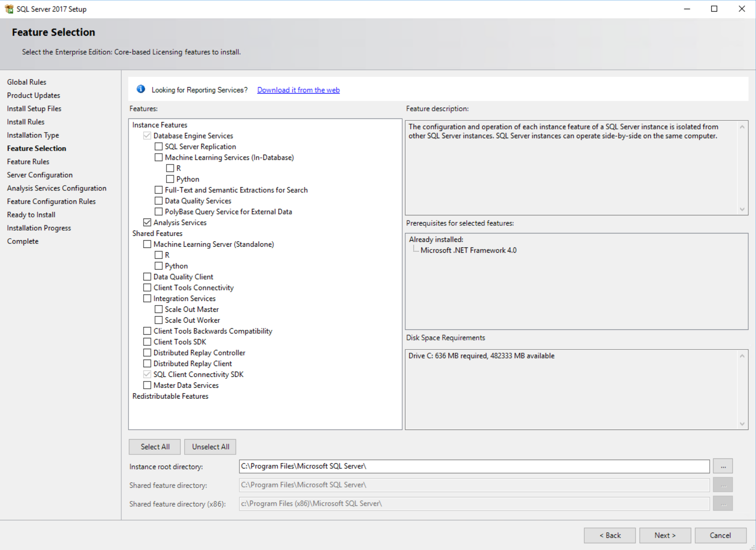756x550 pixels.
Task: Uncheck the Analysis Services checkbox
Action: point(147,223)
